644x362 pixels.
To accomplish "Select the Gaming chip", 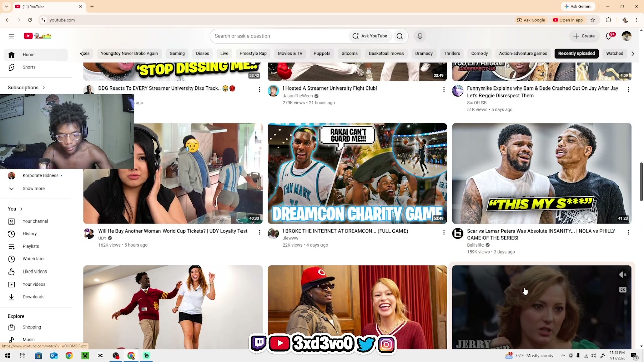I will 177,53.
